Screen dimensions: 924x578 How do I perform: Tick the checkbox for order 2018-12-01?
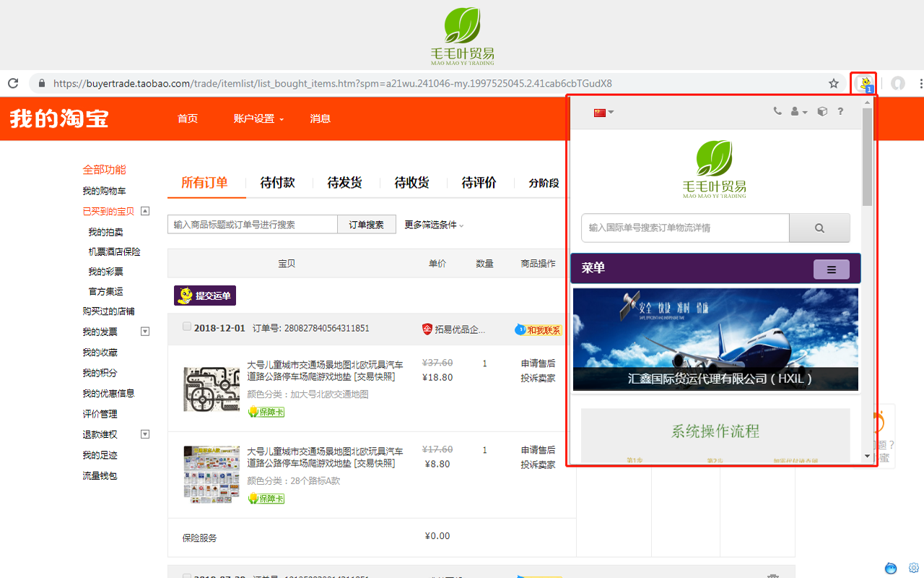pos(186,328)
